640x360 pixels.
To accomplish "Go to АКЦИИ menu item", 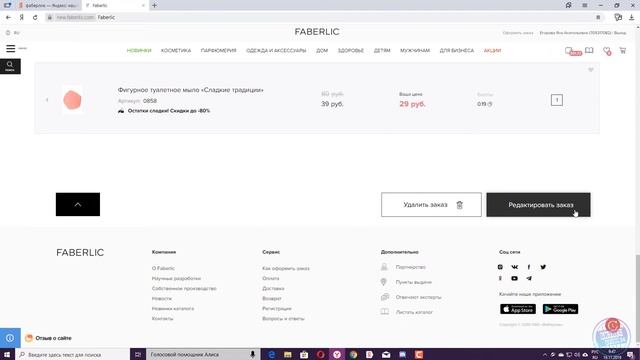I will [x=492, y=51].
